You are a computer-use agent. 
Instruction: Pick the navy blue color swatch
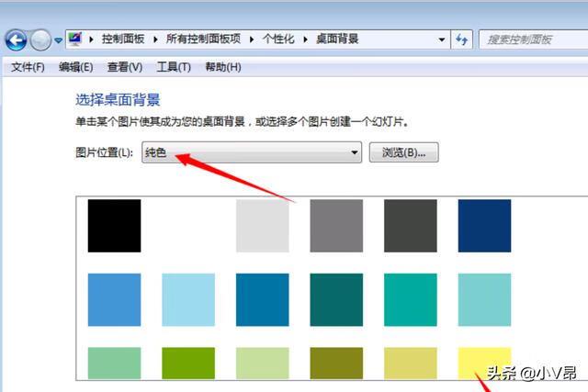pyautogui.click(x=484, y=226)
